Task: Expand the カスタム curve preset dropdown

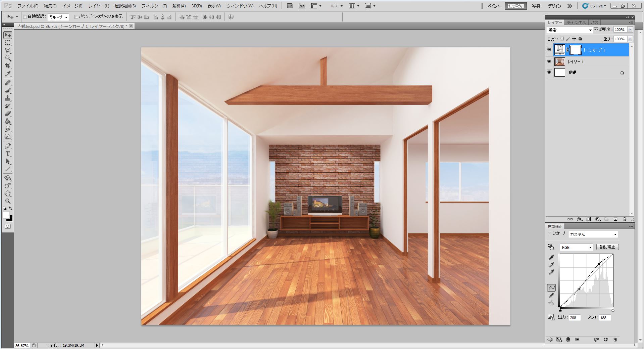Action: 593,234
